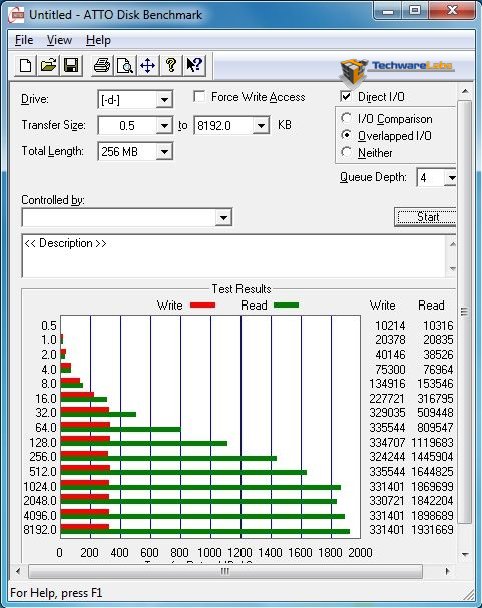
Task: Click the 32.0 read value 509448
Action: point(435,413)
